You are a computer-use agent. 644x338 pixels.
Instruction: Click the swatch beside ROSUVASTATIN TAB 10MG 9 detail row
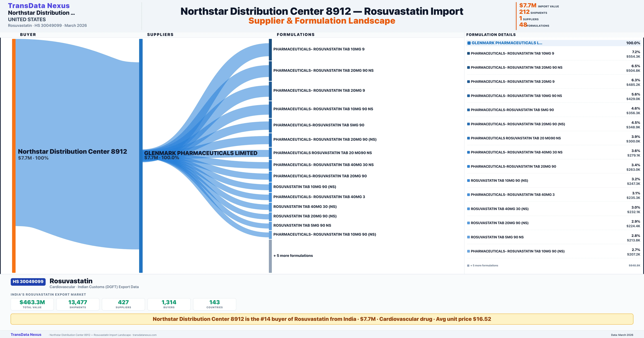coord(469,54)
